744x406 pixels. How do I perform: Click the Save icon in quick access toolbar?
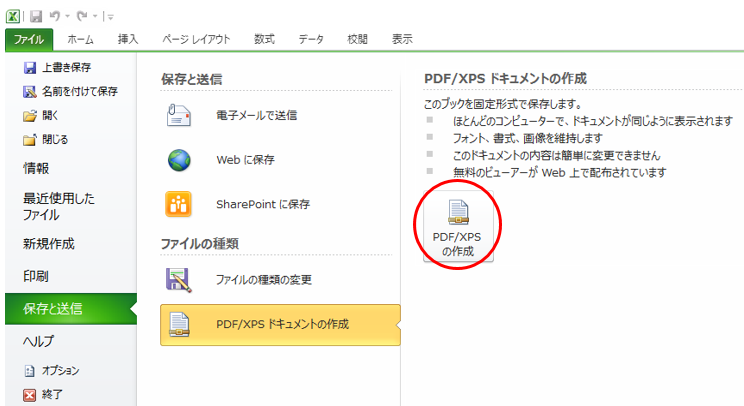tap(36, 17)
